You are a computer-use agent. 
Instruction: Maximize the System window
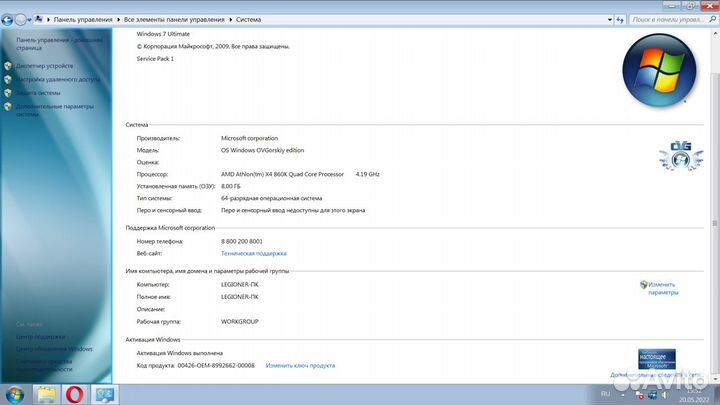pos(690,6)
